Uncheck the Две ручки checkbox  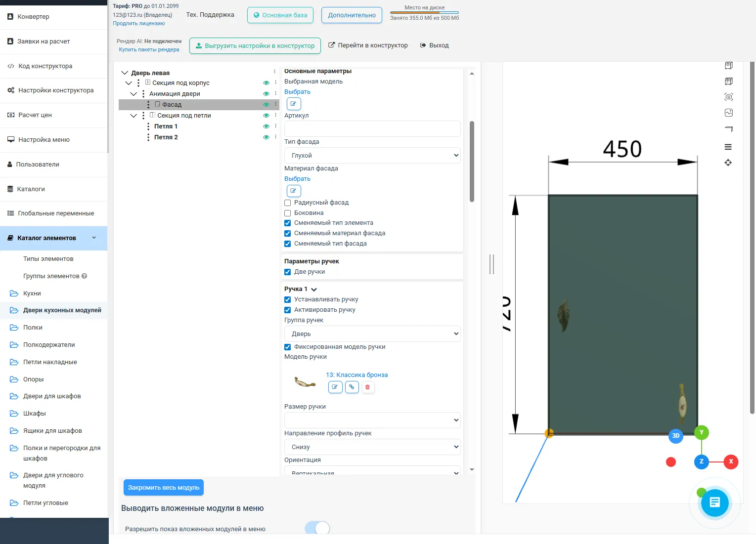287,272
